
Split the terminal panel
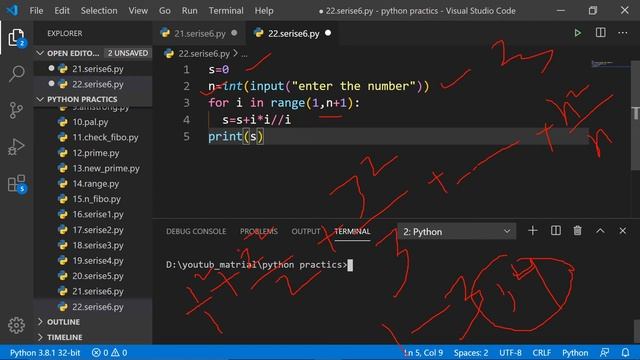(556, 231)
